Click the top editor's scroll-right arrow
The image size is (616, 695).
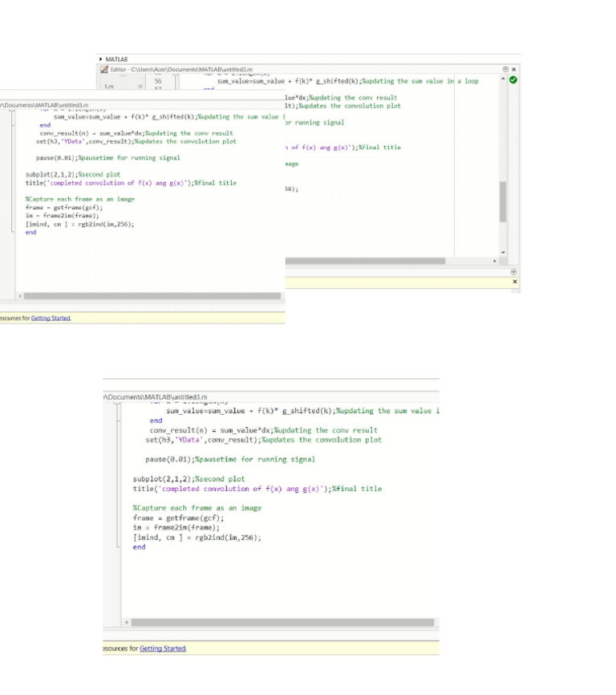[495, 261]
